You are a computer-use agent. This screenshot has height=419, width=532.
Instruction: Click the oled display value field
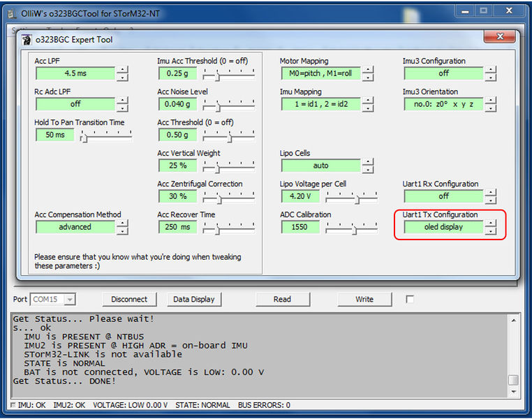click(x=443, y=227)
